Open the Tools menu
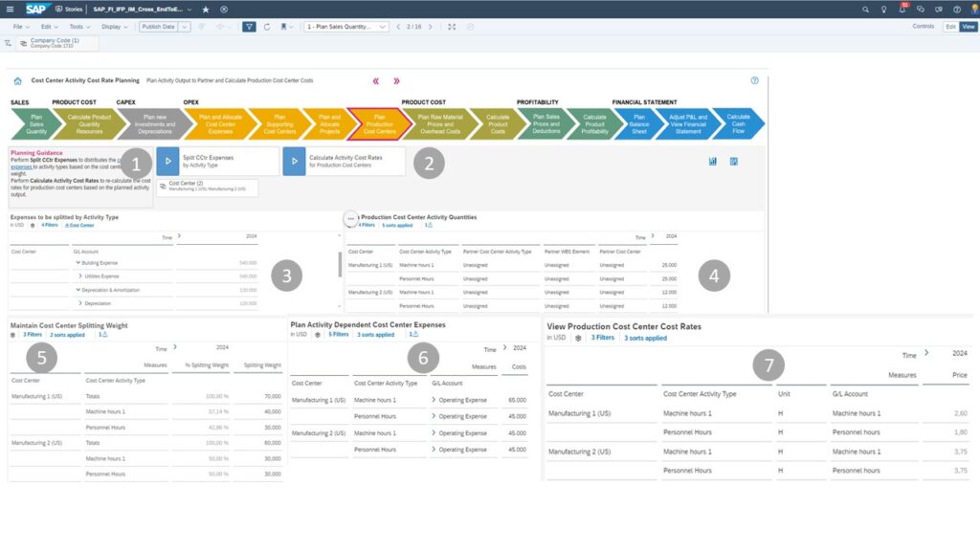 [77, 27]
